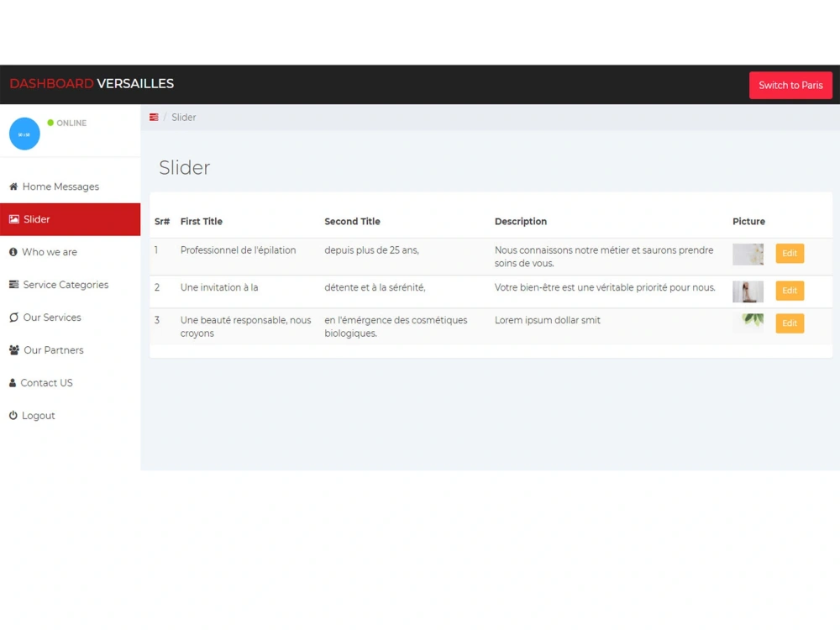Click the Slider page heading
This screenshot has width=840, height=630.
(x=184, y=168)
